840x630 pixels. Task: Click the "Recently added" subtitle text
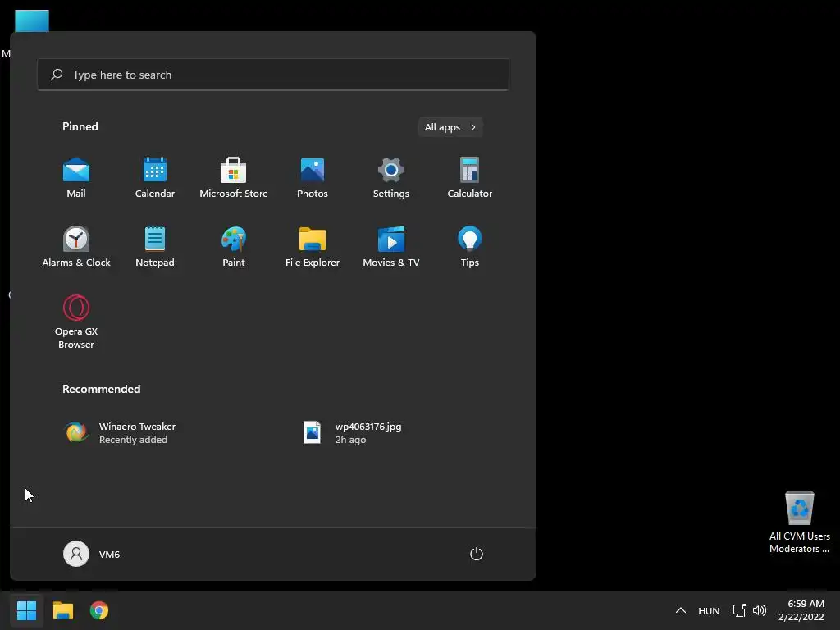(133, 440)
